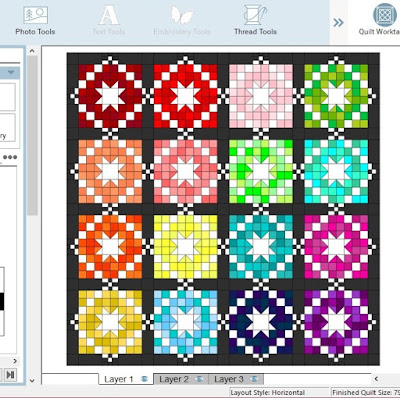This screenshot has height=398, width=400.
Task: Click the 'Layout Style: Horizontal' status field
Action: [x=279, y=392]
